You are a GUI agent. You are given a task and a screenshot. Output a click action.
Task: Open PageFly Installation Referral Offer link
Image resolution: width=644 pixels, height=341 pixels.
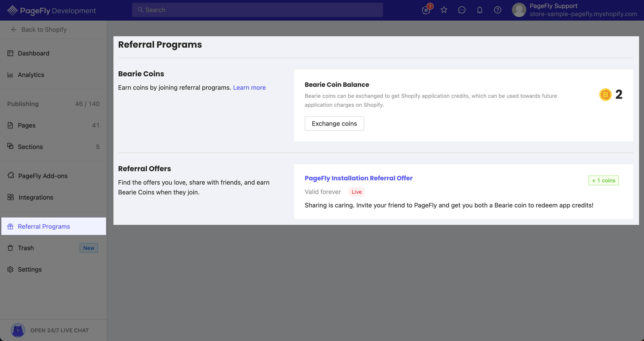click(358, 178)
